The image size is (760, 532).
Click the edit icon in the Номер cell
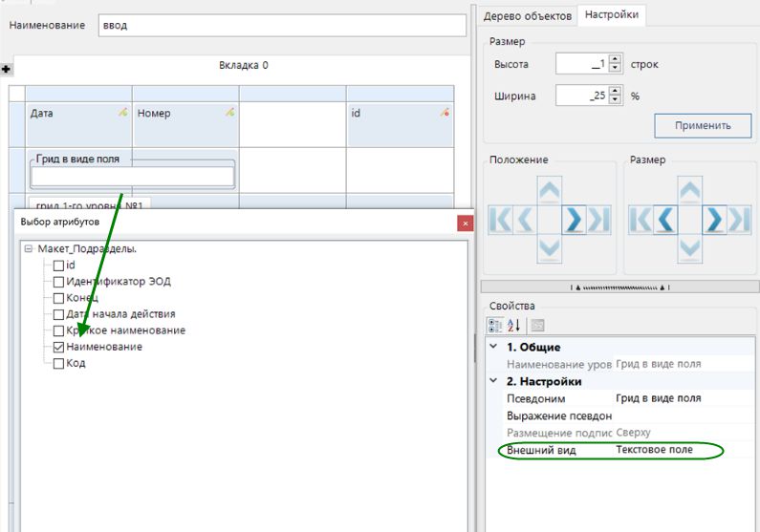tap(229, 113)
